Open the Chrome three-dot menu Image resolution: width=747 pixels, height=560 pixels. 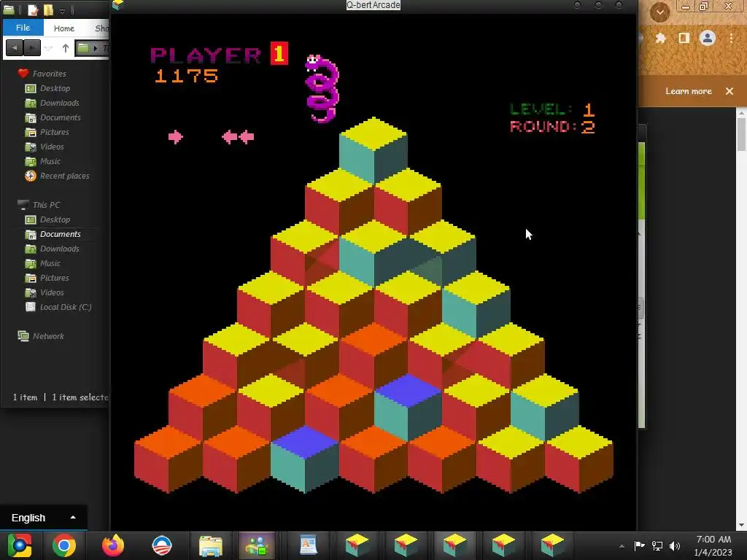(x=731, y=38)
